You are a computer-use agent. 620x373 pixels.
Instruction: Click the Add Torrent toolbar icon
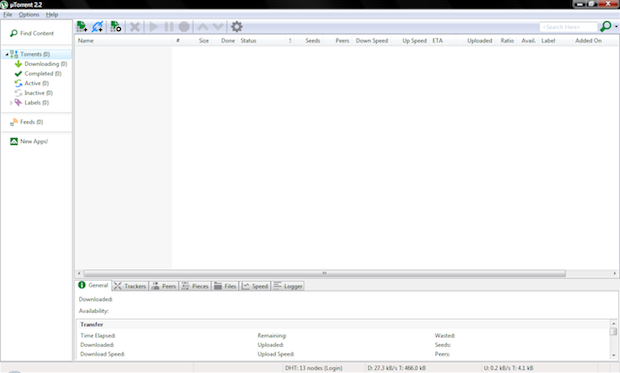(x=82, y=27)
